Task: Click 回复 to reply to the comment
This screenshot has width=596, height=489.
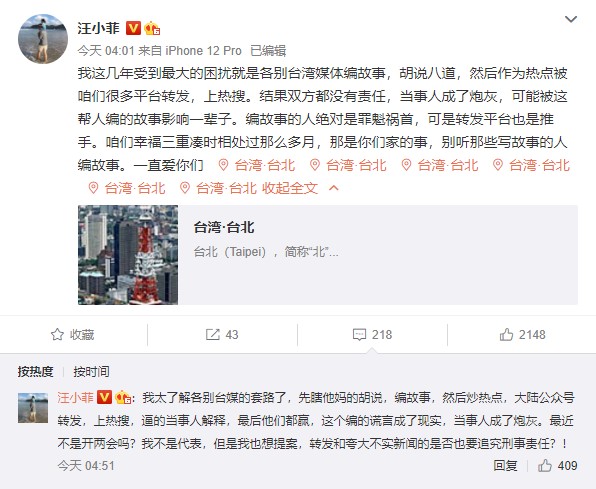Action: pyautogui.click(x=505, y=465)
